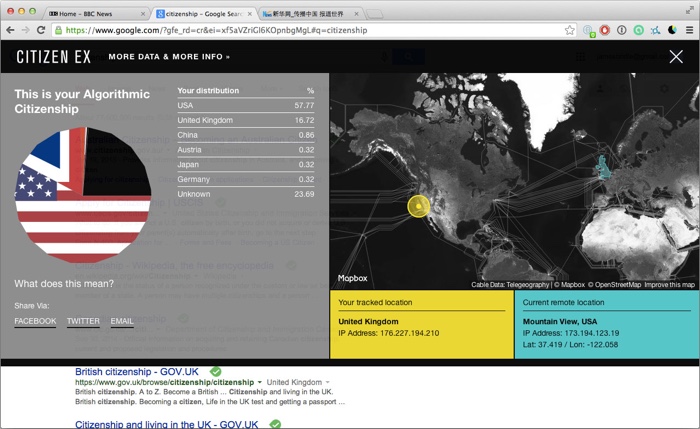Click checkmark beside Citizenship and living result

(x=275, y=424)
